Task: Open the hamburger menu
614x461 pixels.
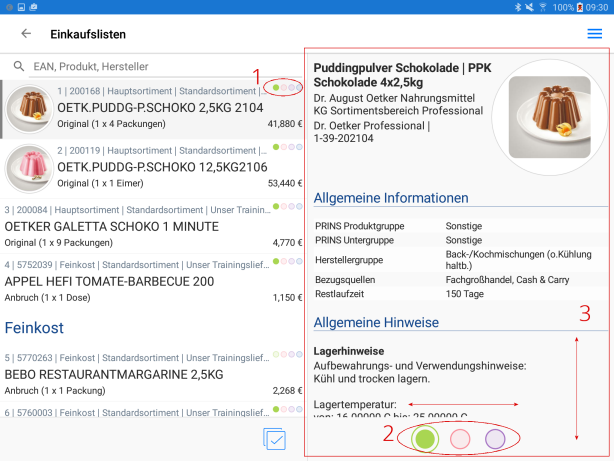Action: pos(594,34)
